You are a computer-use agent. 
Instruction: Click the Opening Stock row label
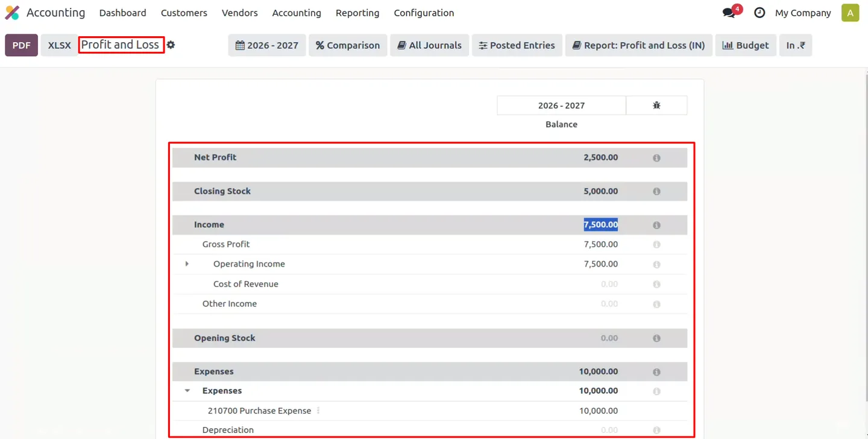coord(225,338)
